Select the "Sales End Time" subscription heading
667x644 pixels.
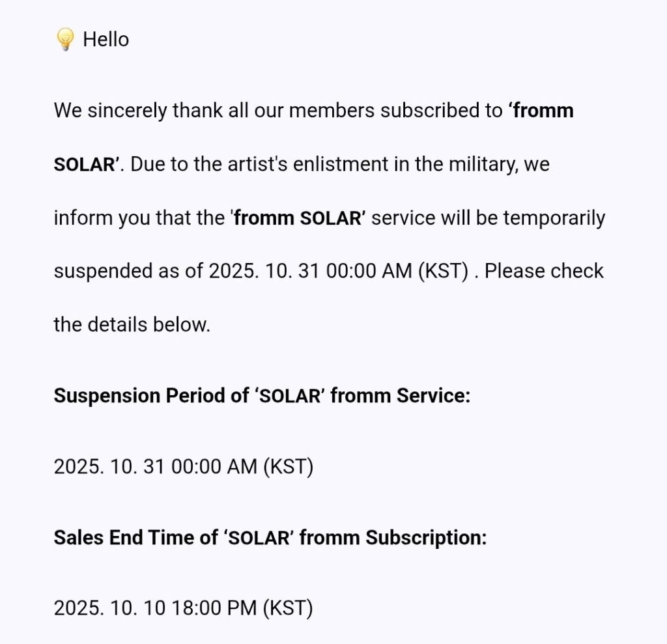[270, 538]
